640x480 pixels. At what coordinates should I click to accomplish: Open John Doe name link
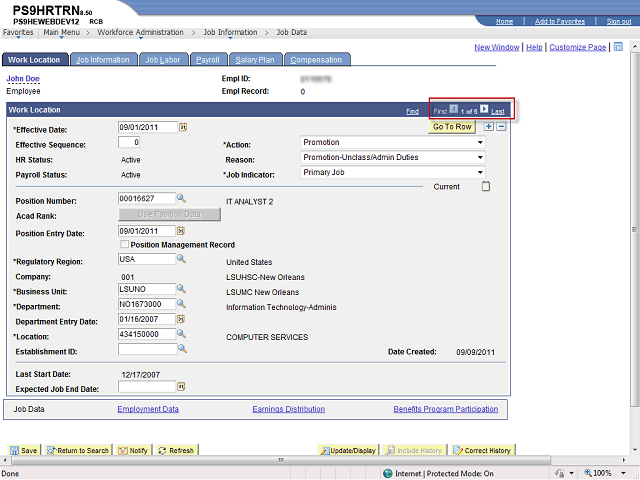[23, 78]
